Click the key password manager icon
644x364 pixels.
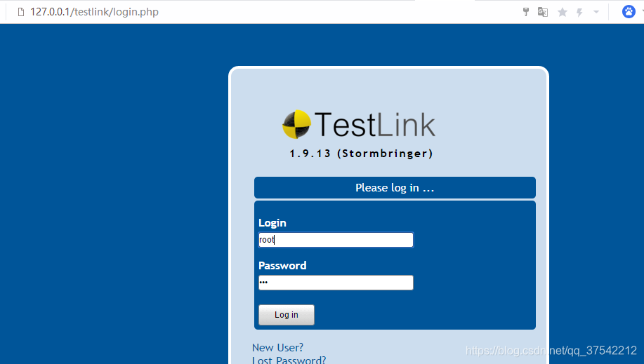pyautogui.click(x=526, y=12)
